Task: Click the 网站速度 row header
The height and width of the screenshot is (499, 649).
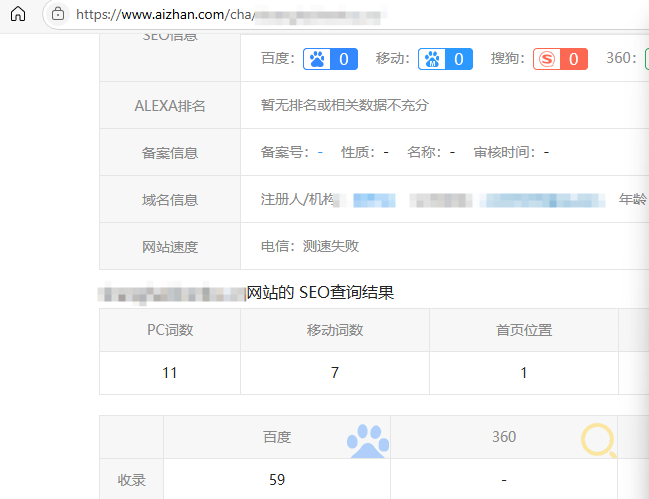Action: pos(170,247)
